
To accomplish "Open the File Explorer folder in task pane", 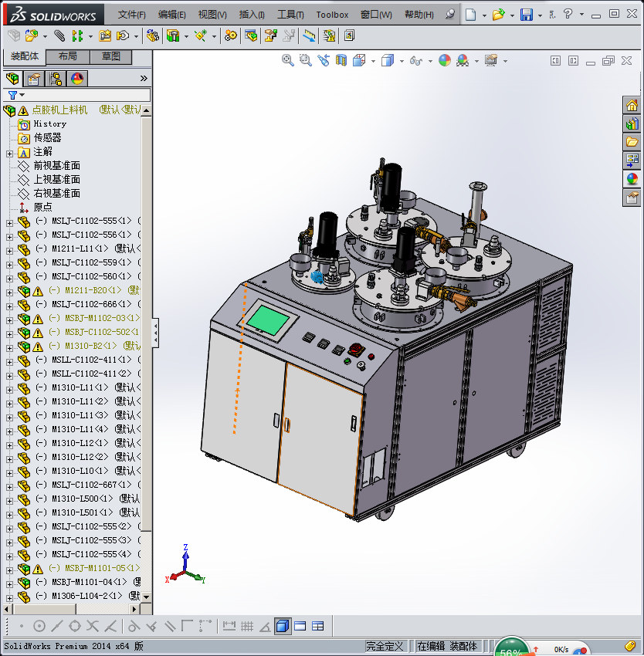I will (x=632, y=142).
